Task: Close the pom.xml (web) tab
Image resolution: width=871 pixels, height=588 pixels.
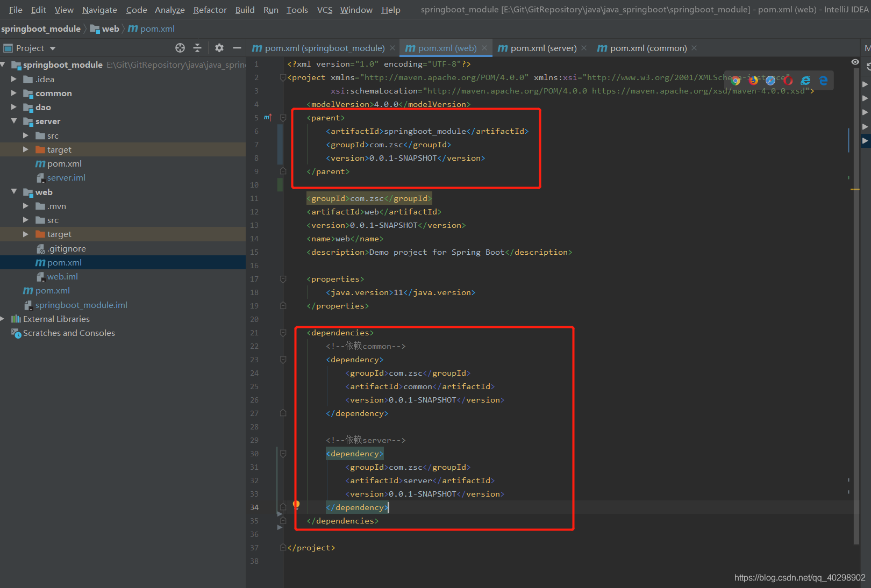Action: coord(484,48)
